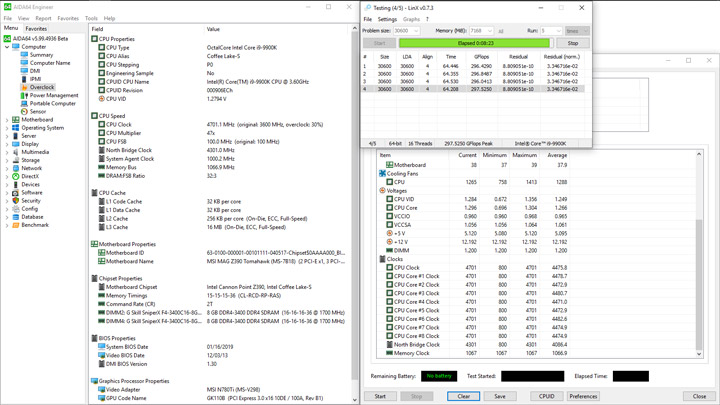Screen dimensions: 720x405
Task: Click Close in the stability test window
Action: click(x=699, y=396)
